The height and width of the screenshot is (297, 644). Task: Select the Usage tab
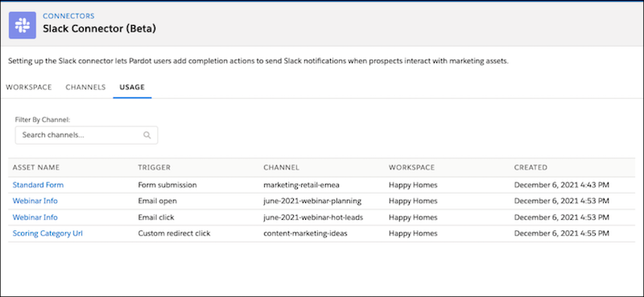[132, 87]
